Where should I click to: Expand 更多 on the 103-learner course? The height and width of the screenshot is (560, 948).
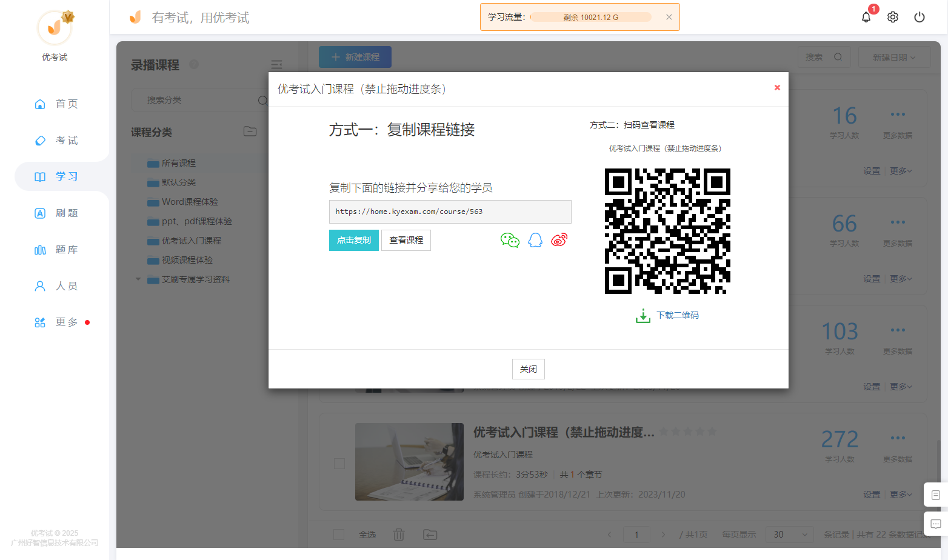point(901,387)
